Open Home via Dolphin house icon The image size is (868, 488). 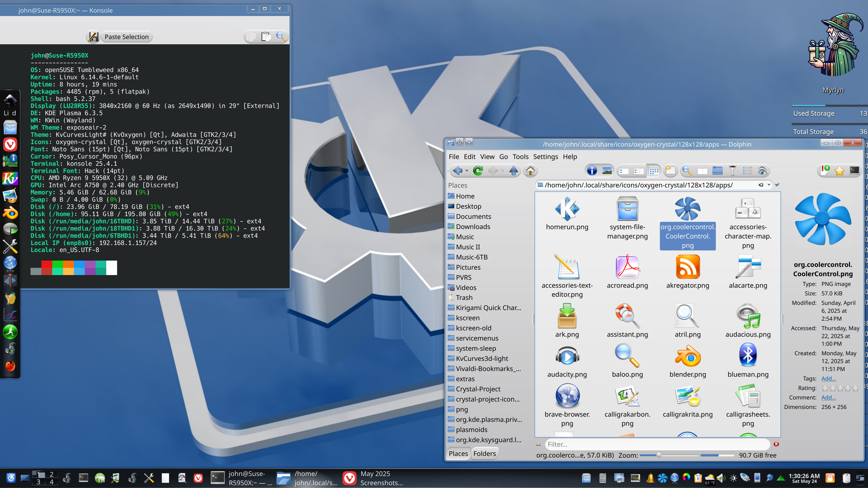(x=530, y=171)
